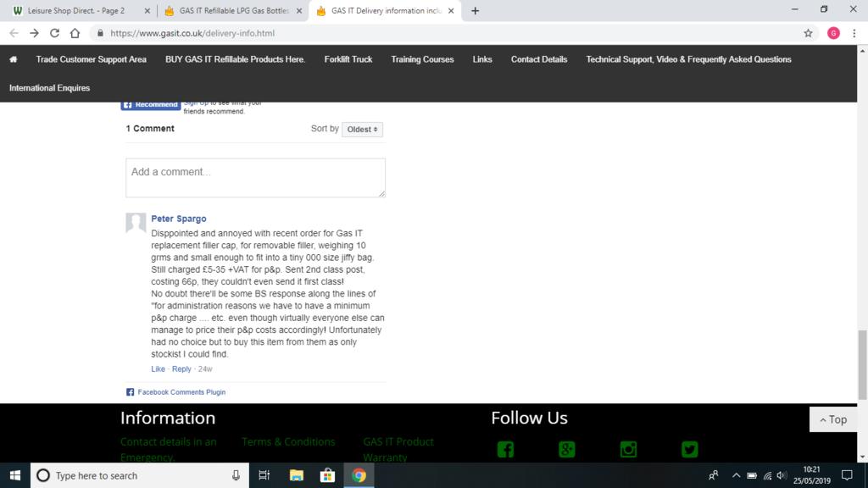868x488 pixels.
Task: Bookmark this page with the star icon
Action: point(808,33)
